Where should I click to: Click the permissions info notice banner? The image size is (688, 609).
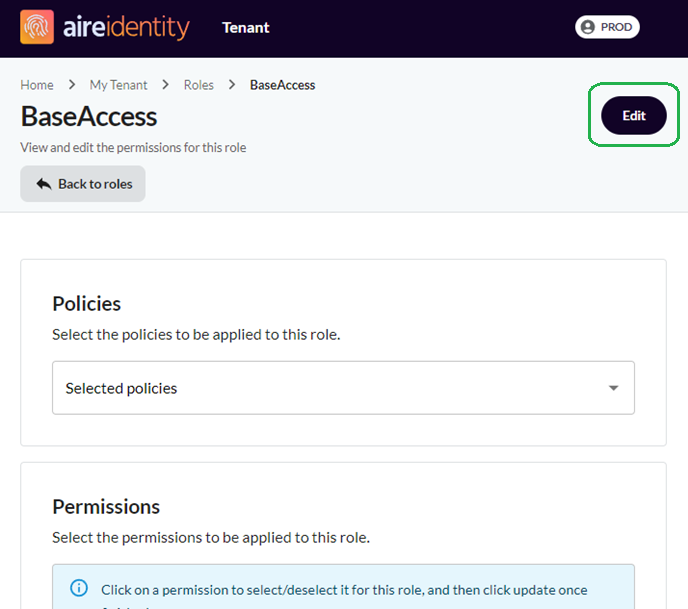point(343,587)
